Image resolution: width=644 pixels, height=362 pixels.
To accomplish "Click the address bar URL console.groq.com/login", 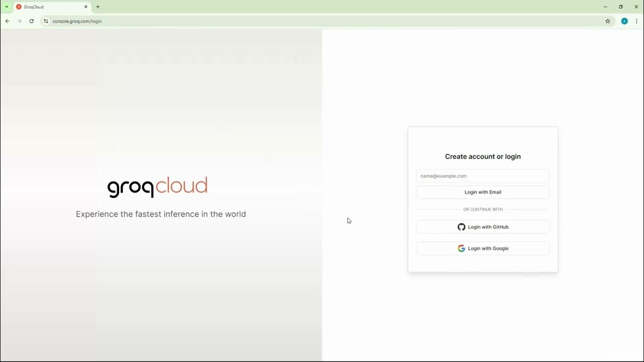I will tap(77, 21).
